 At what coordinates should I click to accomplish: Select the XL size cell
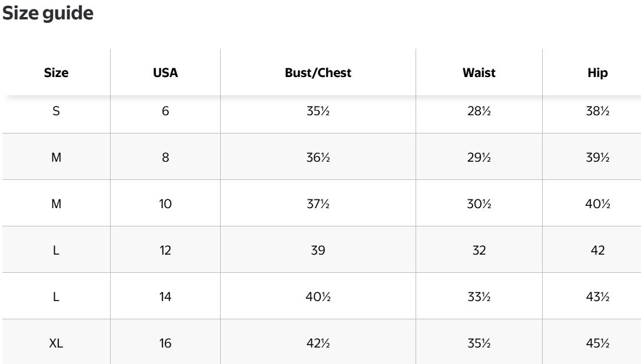[x=56, y=343]
